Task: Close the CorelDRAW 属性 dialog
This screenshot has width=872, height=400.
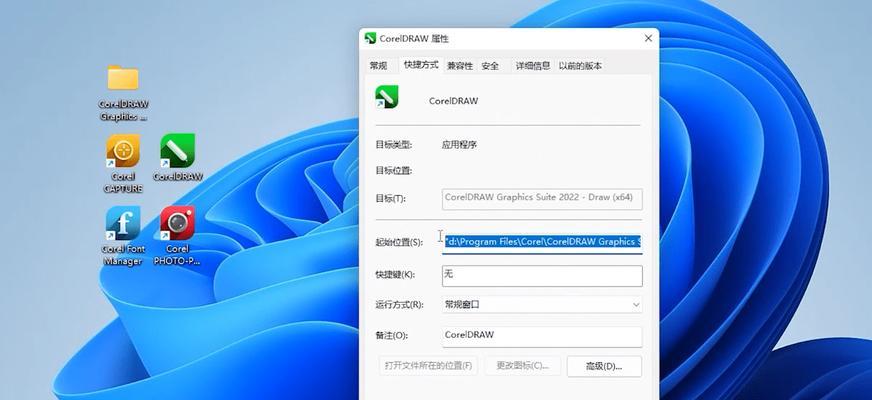Action: (648, 38)
